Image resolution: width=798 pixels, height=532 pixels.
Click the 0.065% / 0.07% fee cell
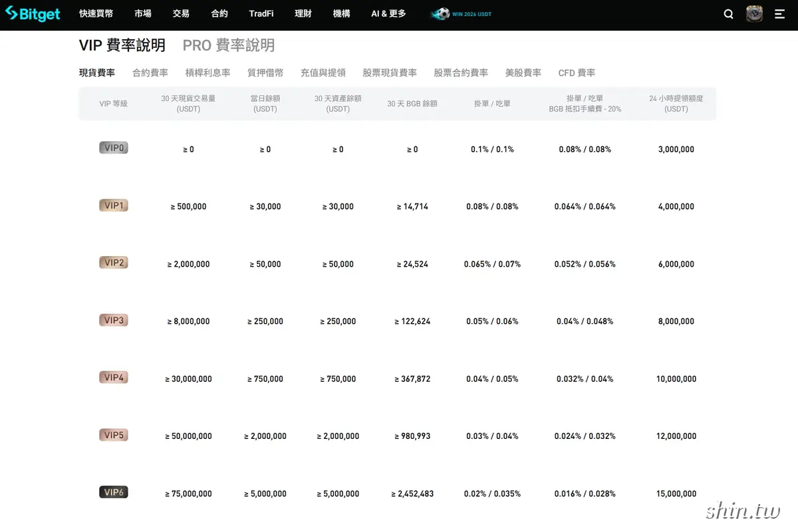pyautogui.click(x=492, y=264)
